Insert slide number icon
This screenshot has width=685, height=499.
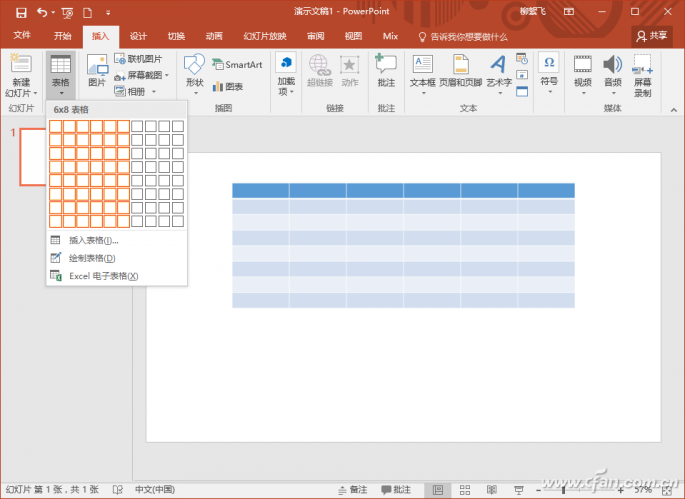[522, 75]
